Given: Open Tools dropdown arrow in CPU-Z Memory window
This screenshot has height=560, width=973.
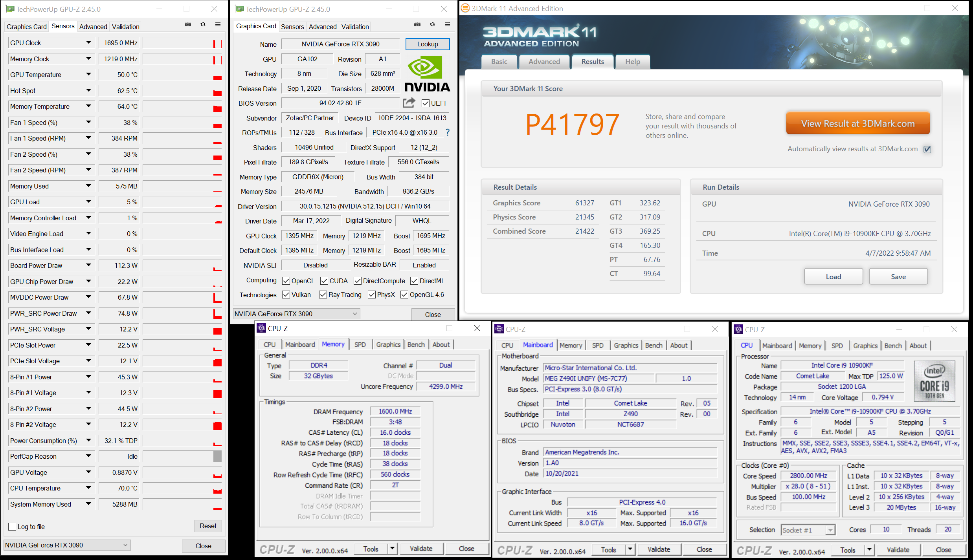Looking at the screenshot, I should [392, 549].
